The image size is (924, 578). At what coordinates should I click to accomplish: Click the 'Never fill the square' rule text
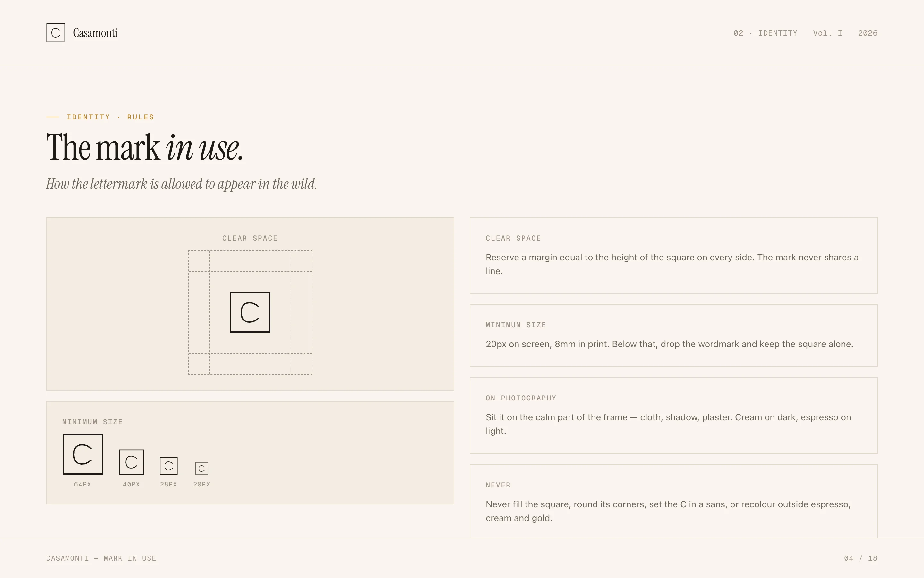pos(668,511)
